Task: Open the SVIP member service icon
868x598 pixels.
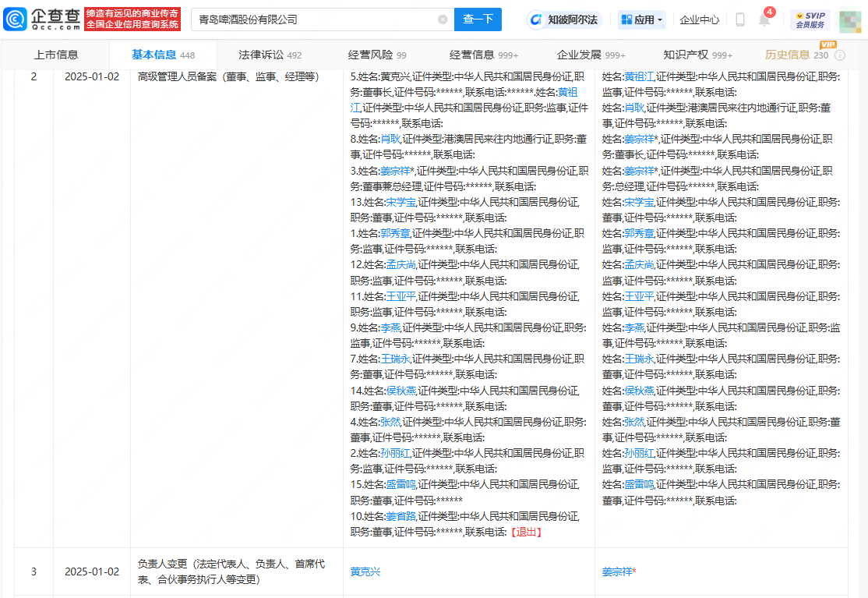Action: 810,20
